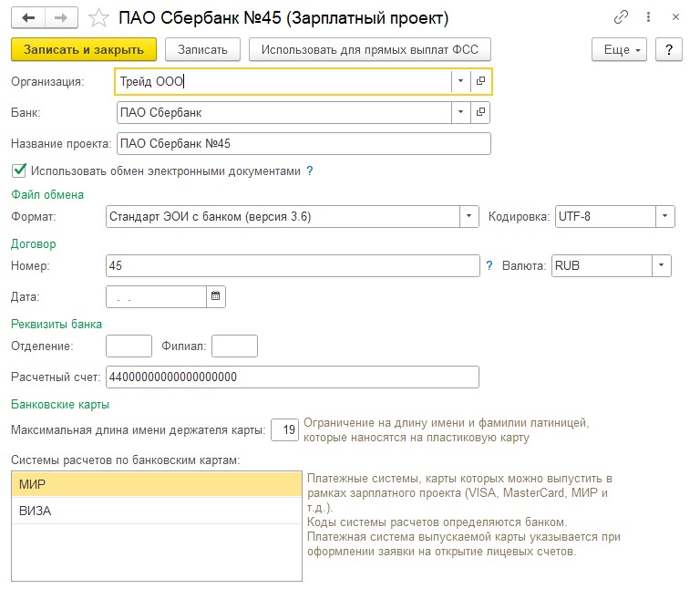The height and width of the screenshot is (589, 700).
Task: Focus the Отделение input field
Action: 129,346
